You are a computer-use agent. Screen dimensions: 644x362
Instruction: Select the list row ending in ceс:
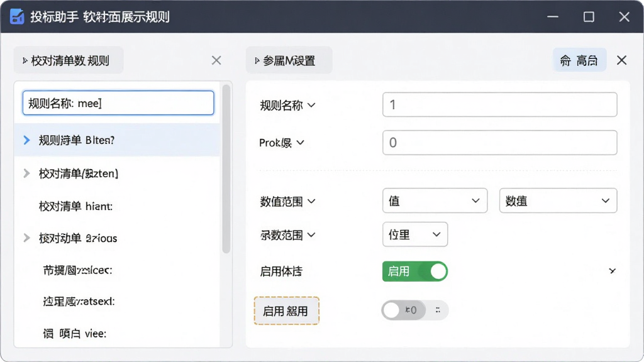point(117,270)
